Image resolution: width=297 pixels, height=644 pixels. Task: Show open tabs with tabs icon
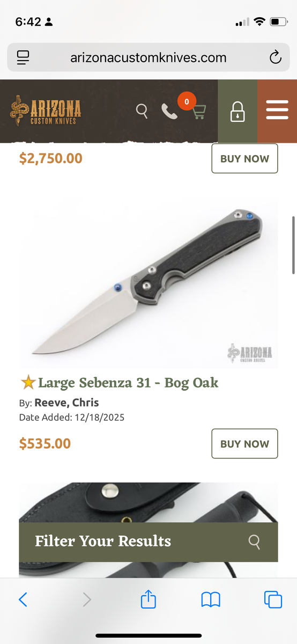tap(273, 599)
